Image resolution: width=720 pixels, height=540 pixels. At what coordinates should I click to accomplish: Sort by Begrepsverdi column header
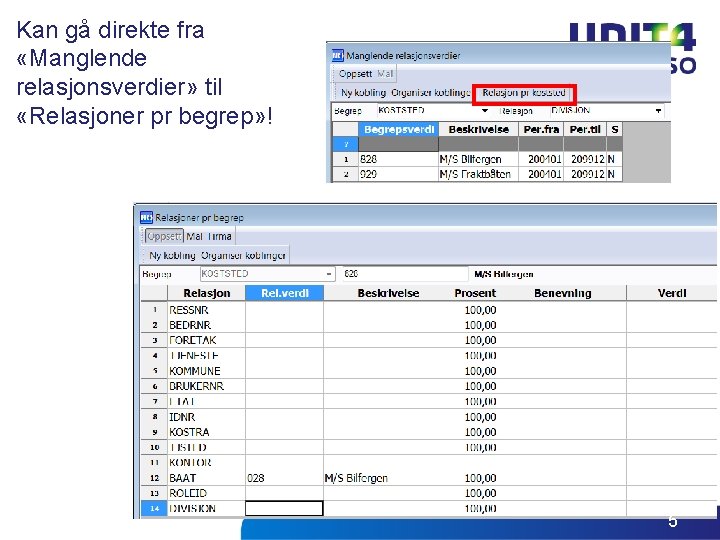tap(399, 129)
